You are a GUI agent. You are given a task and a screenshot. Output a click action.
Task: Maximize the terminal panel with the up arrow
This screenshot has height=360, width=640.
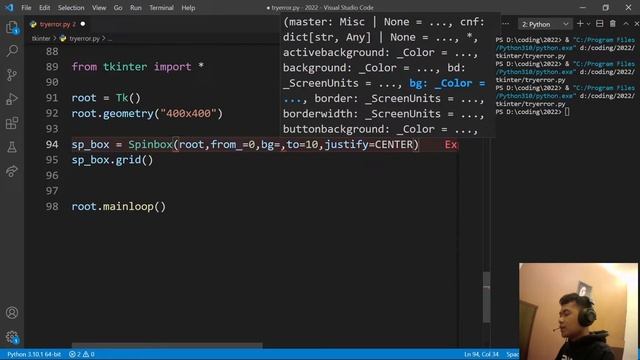[626, 24]
